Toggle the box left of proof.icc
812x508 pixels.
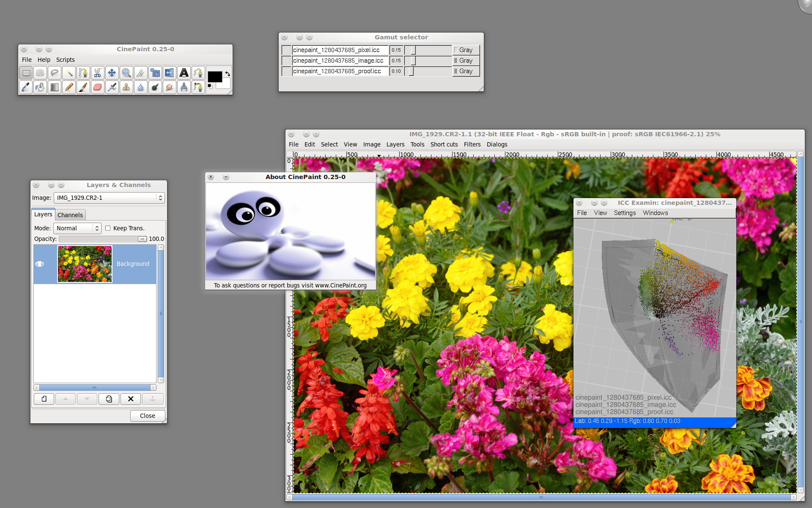click(286, 71)
